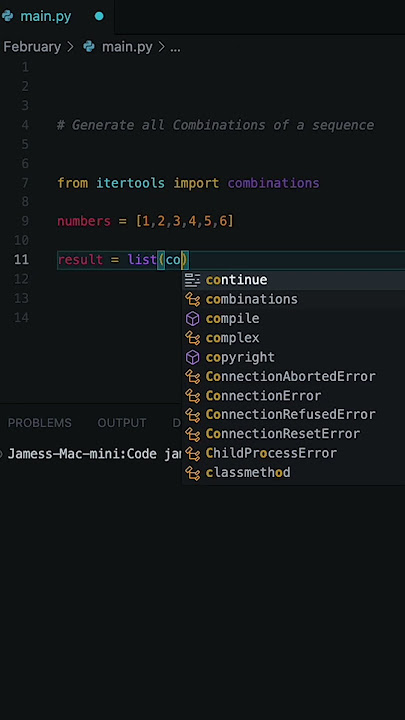
Task: Choose the combinations autocomplete suggestion
Action: (294, 299)
